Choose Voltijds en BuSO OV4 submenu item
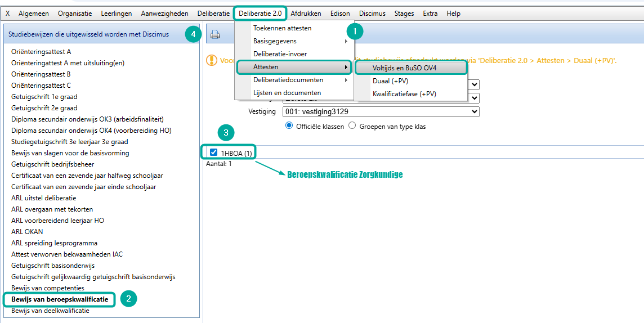The height and width of the screenshot is (323, 644). pyautogui.click(x=410, y=68)
